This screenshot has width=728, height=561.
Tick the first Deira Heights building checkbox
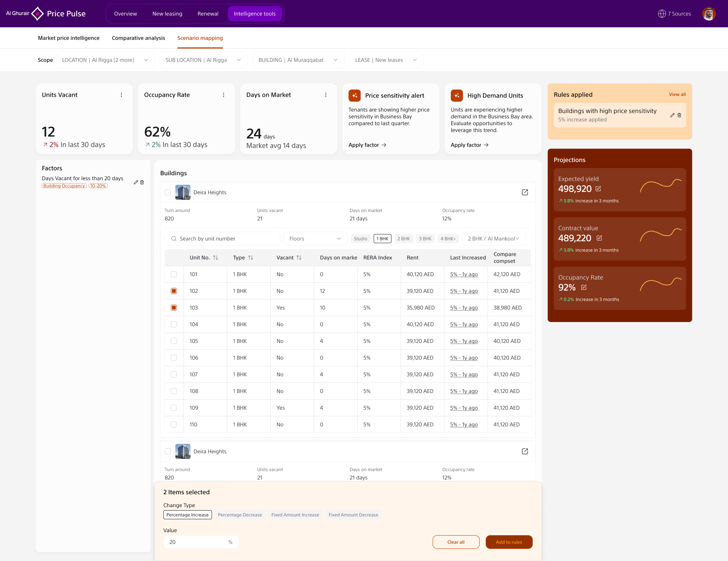pos(168,192)
